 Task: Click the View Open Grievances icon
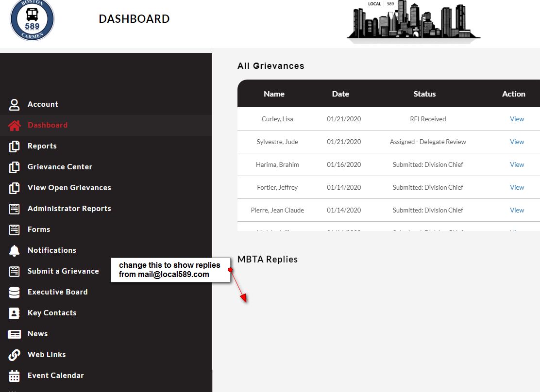tap(14, 188)
